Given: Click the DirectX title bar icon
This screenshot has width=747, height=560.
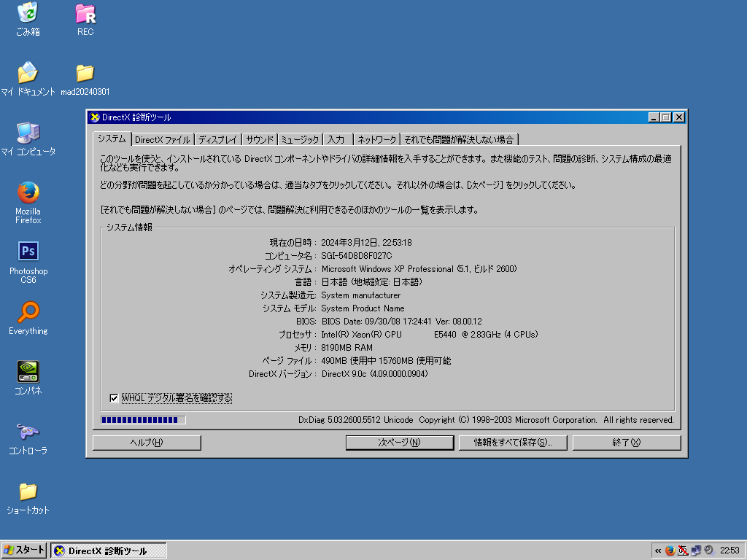Looking at the screenshot, I should [95, 117].
